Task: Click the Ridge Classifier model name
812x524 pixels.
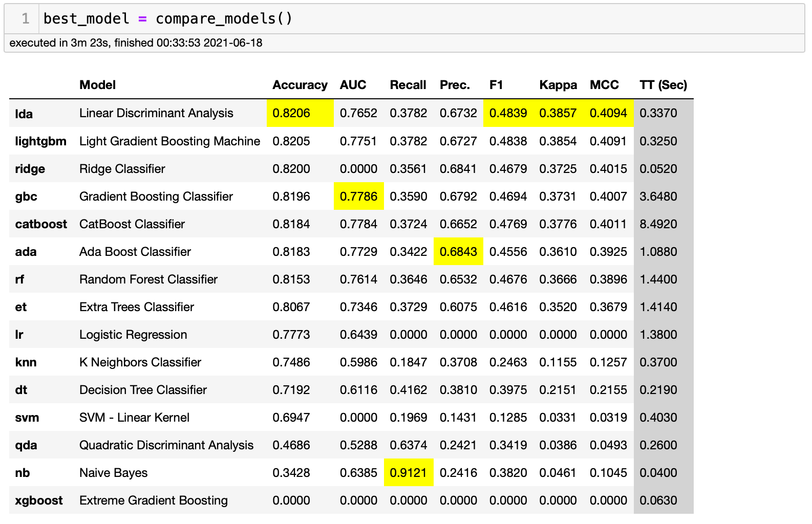Action: [x=122, y=169]
